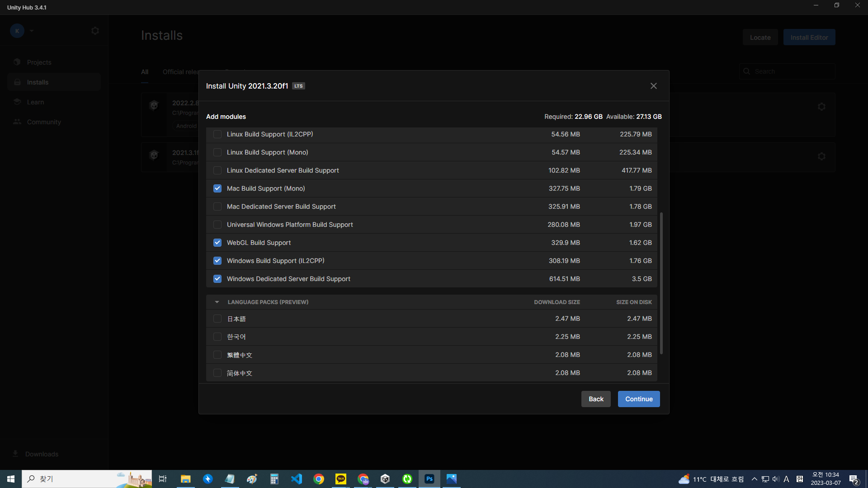This screenshot has height=488, width=868.
Task: Open the Installs sidebar item
Action: pyautogui.click(x=54, y=82)
